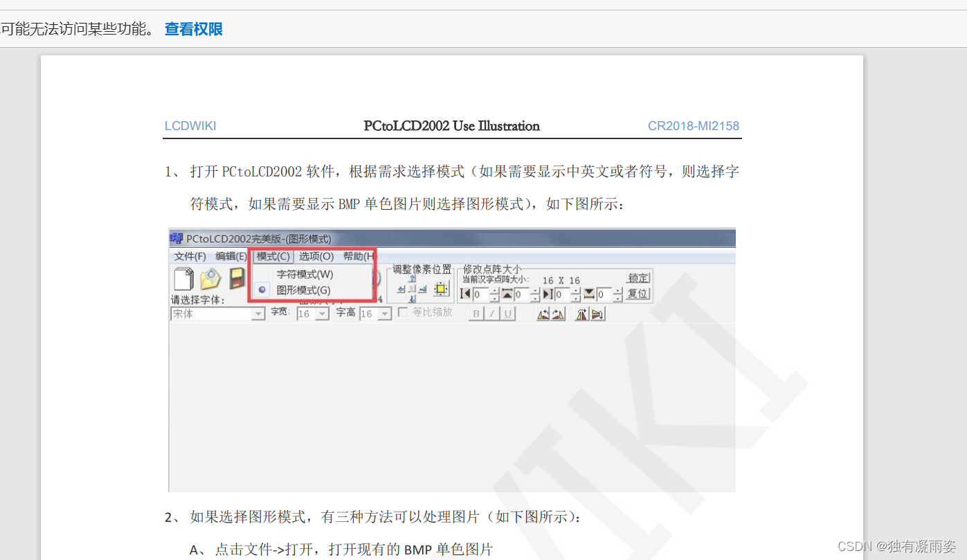Click the 查看权限 link
Image resolution: width=967 pixels, height=560 pixels.
click(193, 29)
